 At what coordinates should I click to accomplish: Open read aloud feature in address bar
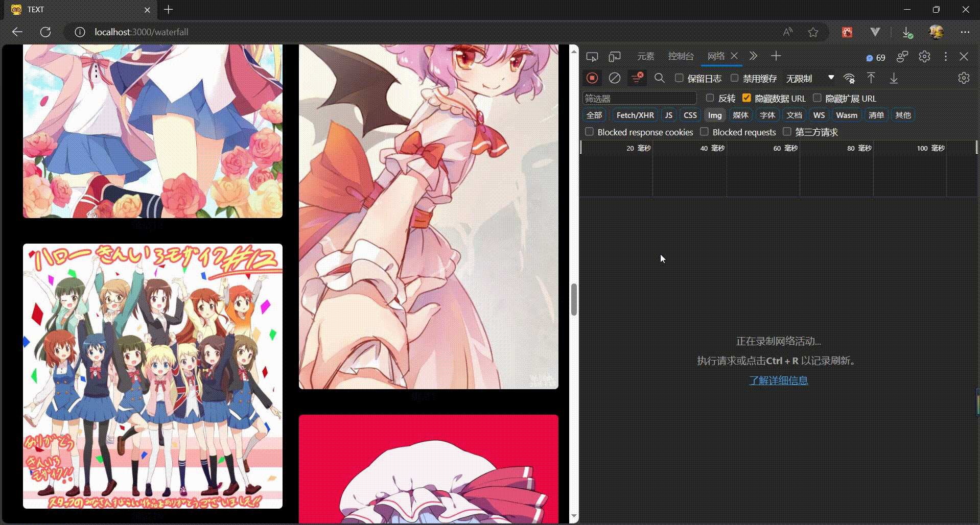coord(788,32)
